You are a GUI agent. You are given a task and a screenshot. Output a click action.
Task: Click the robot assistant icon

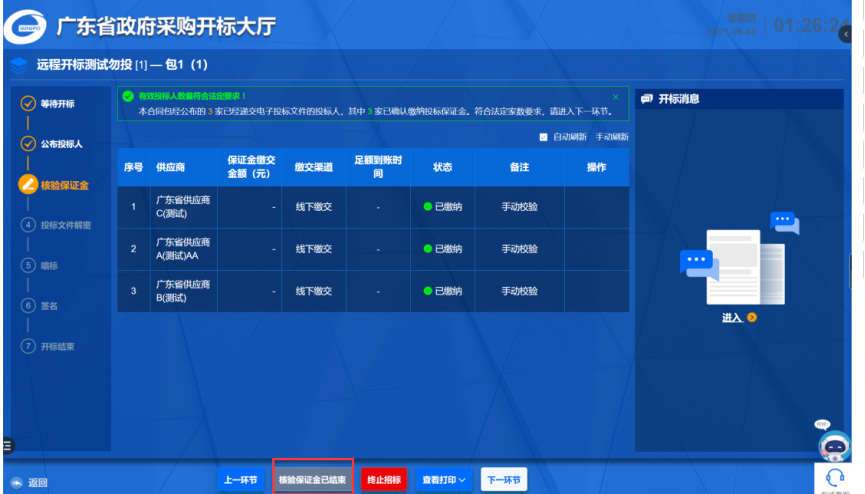coord(832,441)
